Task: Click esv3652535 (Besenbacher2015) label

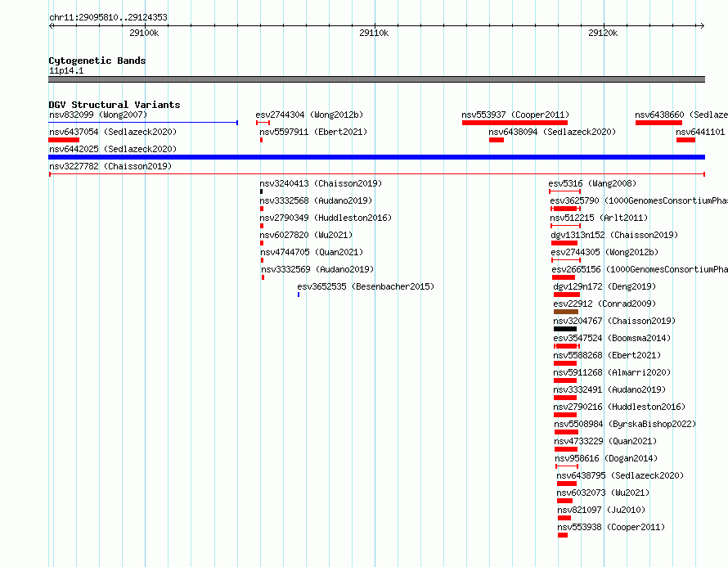Action: pyautogui.click(x=366, y=286)
